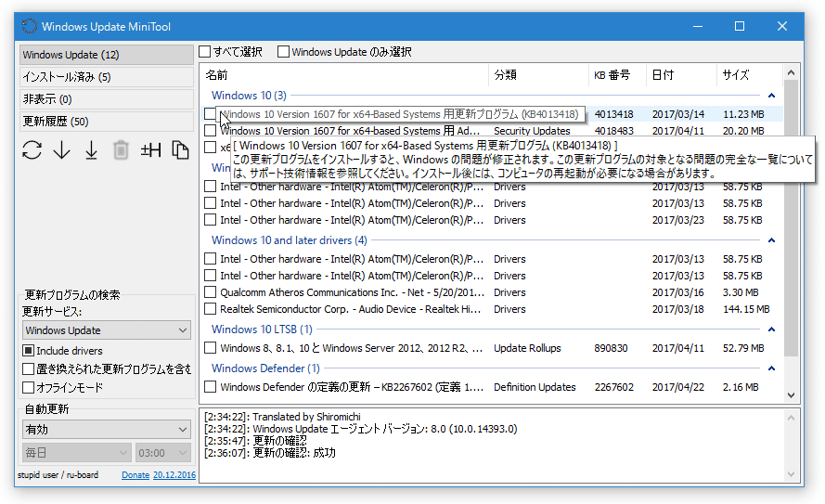Image resolution: width=825 pixels, height=504 pixels.
Task: Click the download updates arrow icon
Action: (x=61, y=150)
